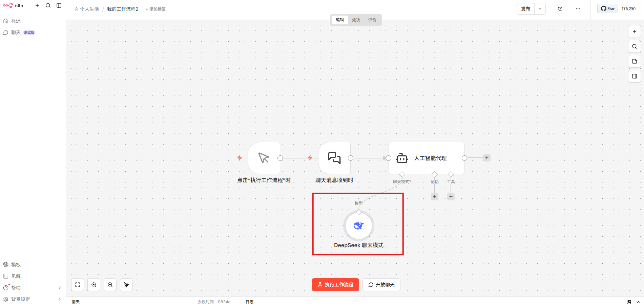Select the manual execute trigger node

point(264,158)
